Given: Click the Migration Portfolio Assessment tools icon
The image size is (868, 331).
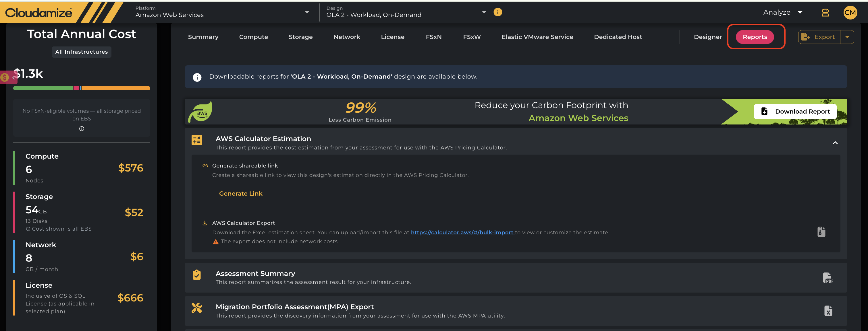Looking at the screenshot, I should [x=197, y=308].
